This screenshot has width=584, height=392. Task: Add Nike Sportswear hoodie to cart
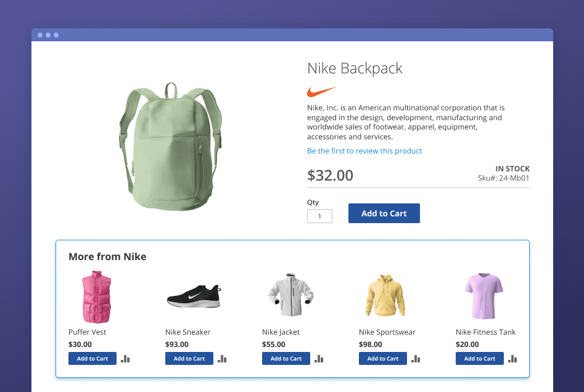(383, 359)
